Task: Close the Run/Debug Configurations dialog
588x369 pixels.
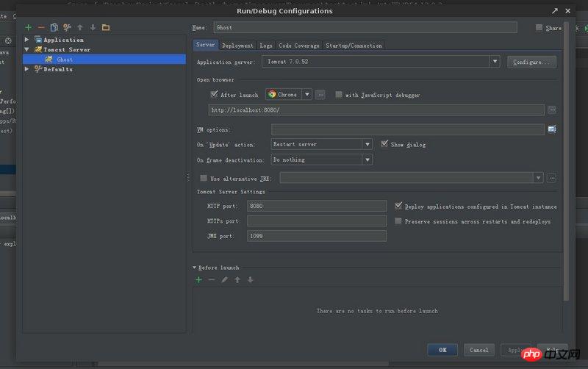Action: pos(567,11)
